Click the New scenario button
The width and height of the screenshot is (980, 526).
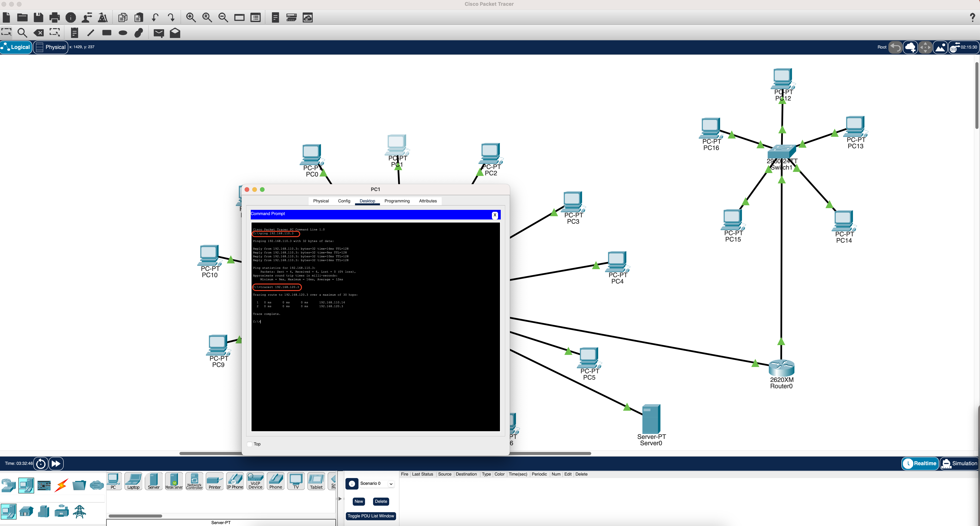click(x=358, y=501)
